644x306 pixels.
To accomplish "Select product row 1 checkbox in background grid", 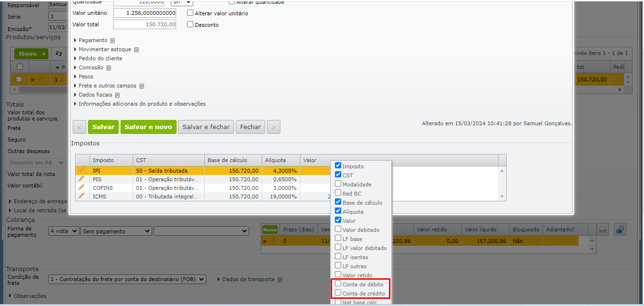I will [19, 79].
